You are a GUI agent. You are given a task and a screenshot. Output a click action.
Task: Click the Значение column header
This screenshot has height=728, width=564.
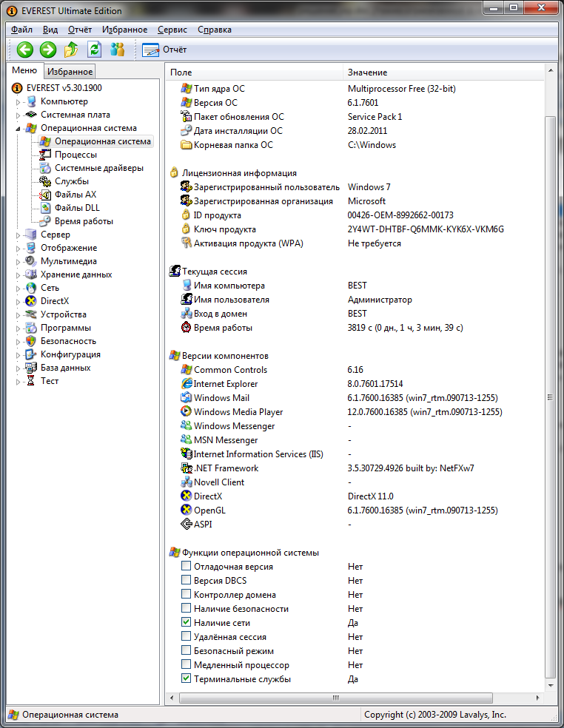tap(443, 73)
